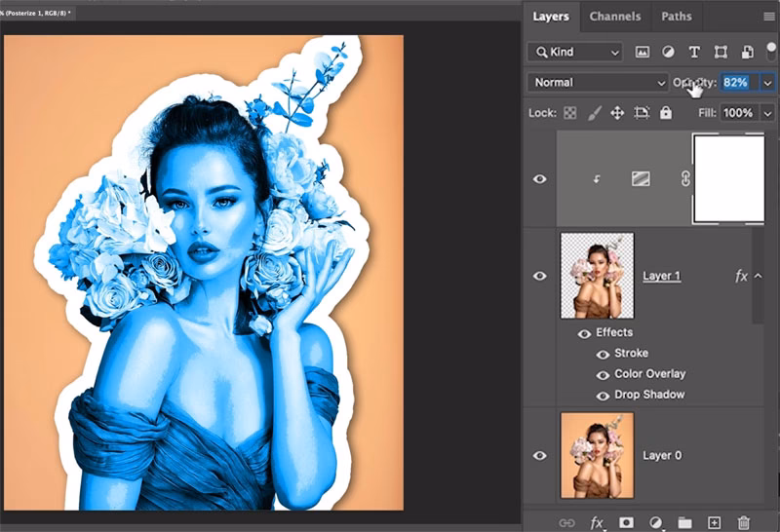Switch to the Paths tab
Viewport: 780px width, 532px height.
[x=676, y=17]
